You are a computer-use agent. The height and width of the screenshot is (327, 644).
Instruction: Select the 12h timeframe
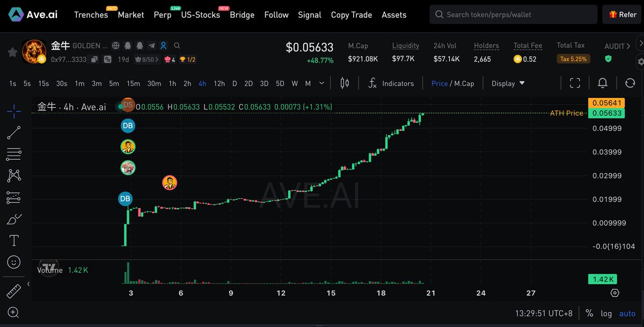219,84
